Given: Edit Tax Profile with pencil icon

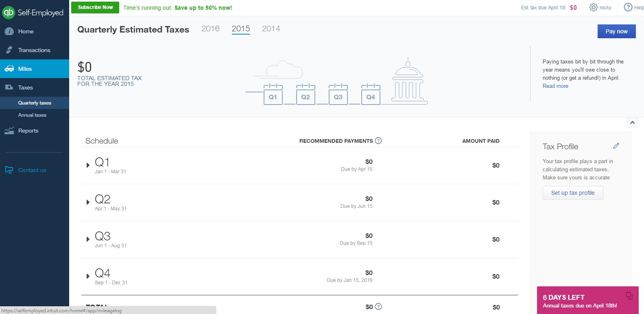Looking at the screenshot, I should point(616,146).
